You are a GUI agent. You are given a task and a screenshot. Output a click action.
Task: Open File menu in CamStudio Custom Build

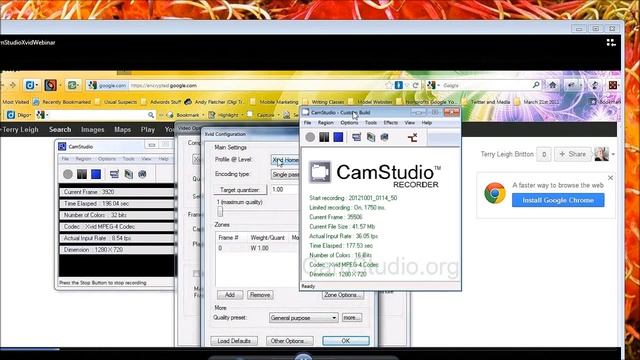pyautogui.click(x=307, y=122)
